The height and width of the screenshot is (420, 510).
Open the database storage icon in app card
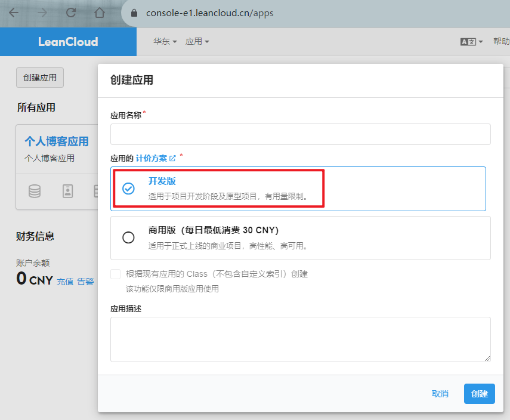[x=35, y=191]
